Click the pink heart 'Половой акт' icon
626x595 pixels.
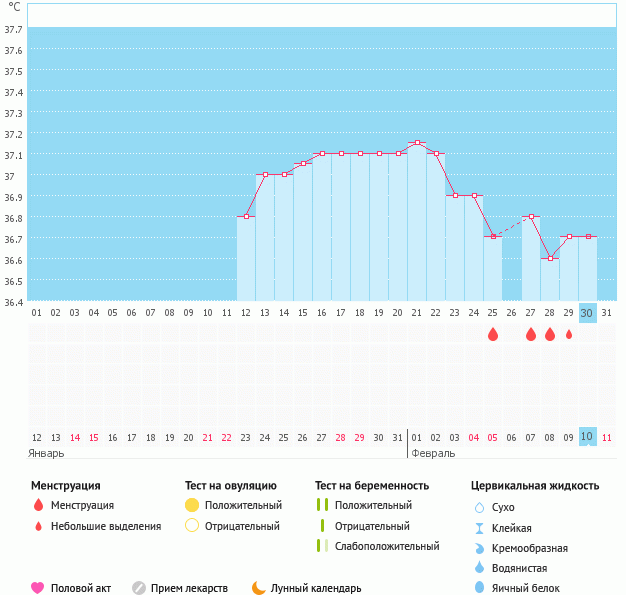click(x=38, y=588)
